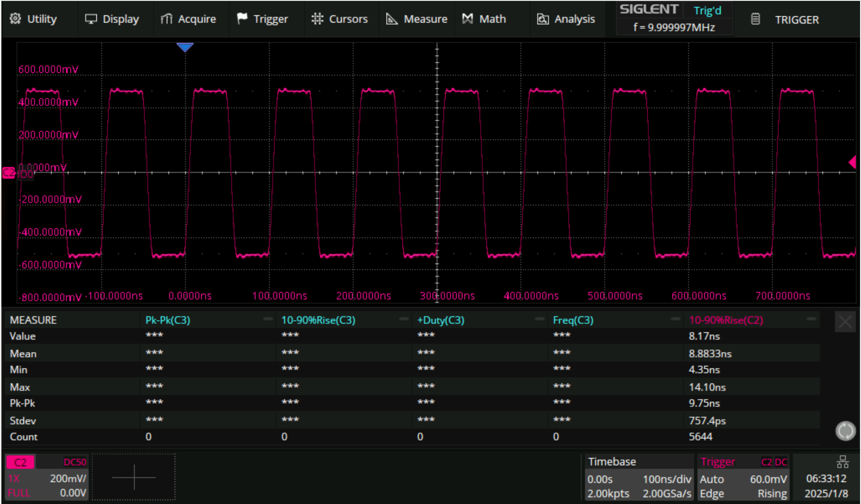Click the Acquire waveform icon
Screen dimensions: 861x504
(166, 19)
